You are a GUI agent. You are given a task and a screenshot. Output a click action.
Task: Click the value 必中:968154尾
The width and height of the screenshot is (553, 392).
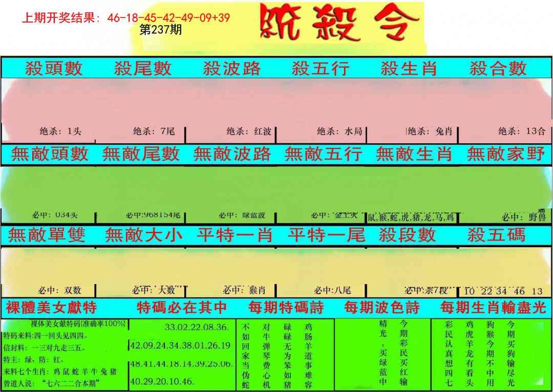[x=153, y=215]
